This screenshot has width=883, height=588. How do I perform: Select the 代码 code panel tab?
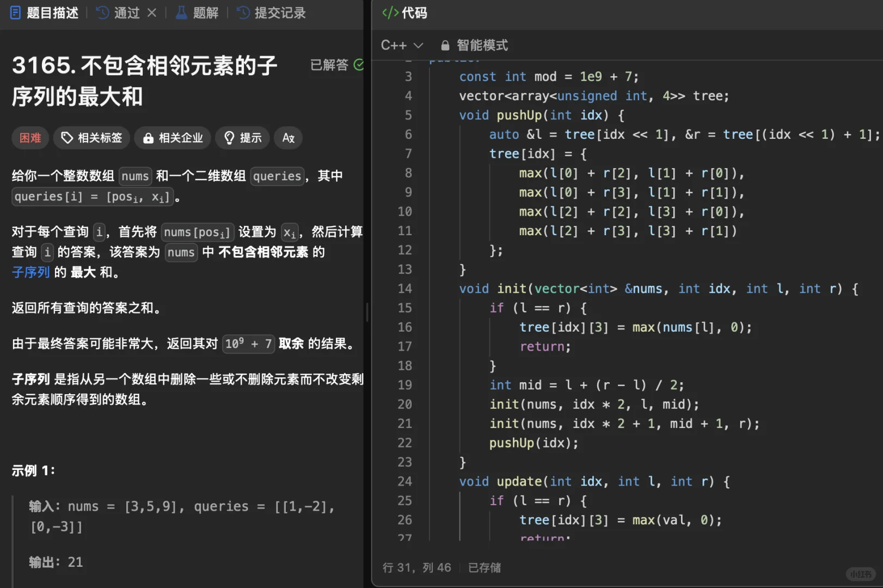point(404,13)
